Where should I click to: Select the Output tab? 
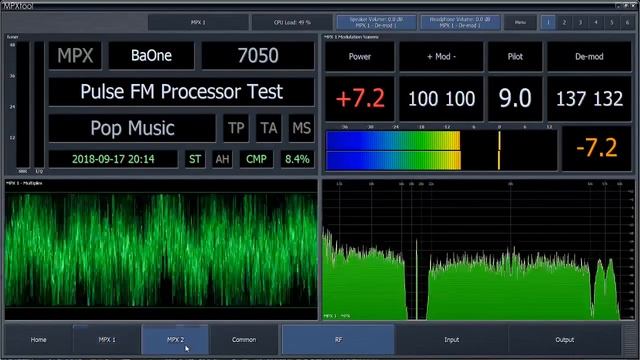564,340
